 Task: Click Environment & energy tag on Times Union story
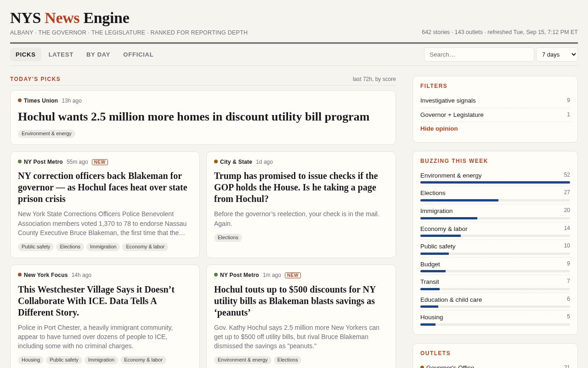[x=46, y=134]
